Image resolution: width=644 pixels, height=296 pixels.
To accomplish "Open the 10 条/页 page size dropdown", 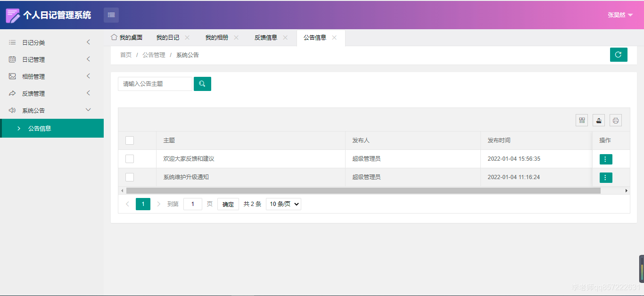I will pyautogui.click(x=283, y=204).
